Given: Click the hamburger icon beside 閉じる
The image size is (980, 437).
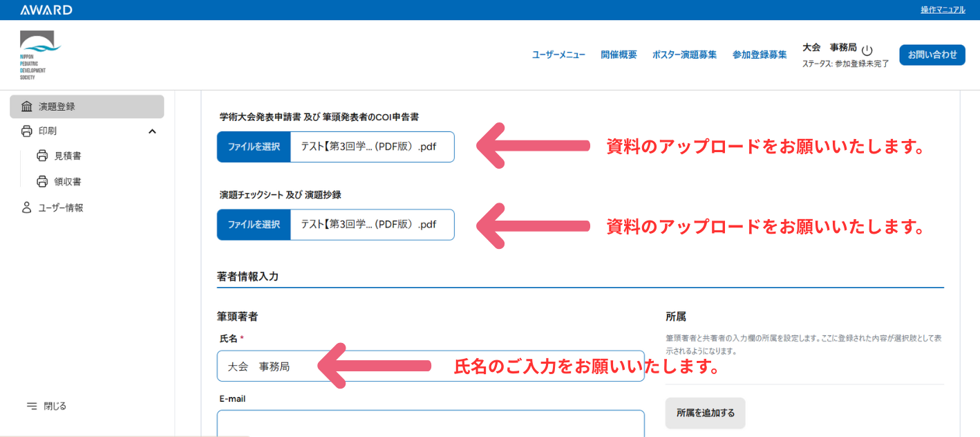Looking at the screenshot, I should [31, 406].
